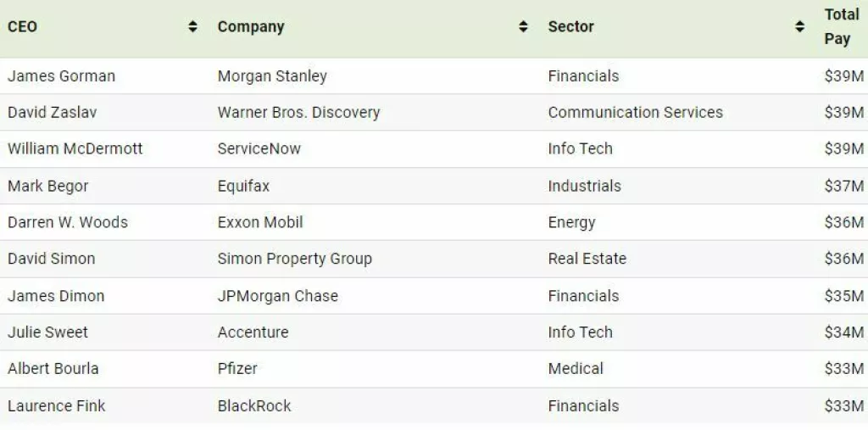
Task: Select the William McDermott CEO cell
Action: coord(75,149)
